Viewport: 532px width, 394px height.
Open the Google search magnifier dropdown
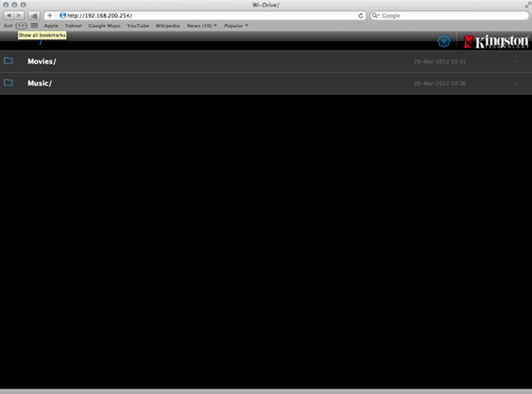(x=375, y=16)
